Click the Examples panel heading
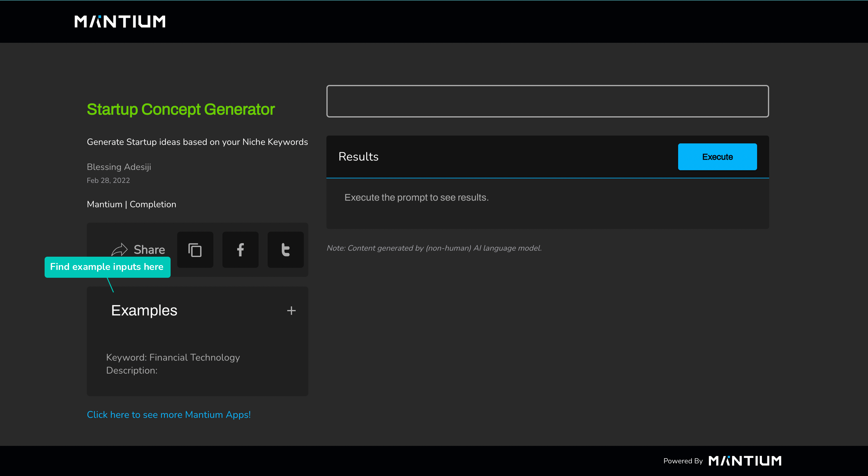Viewport: 868px width, 476px height. click(x=144, y=310)
